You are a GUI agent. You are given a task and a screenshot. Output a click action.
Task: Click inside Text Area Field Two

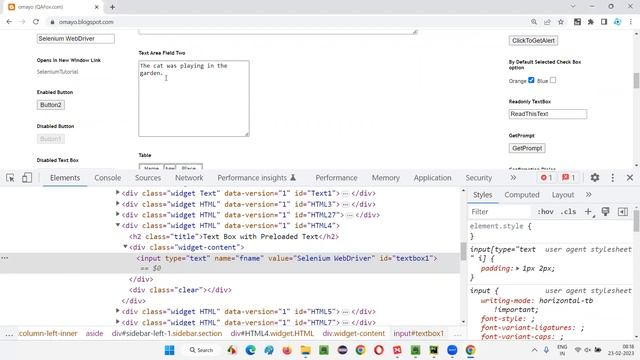(194, 98)
